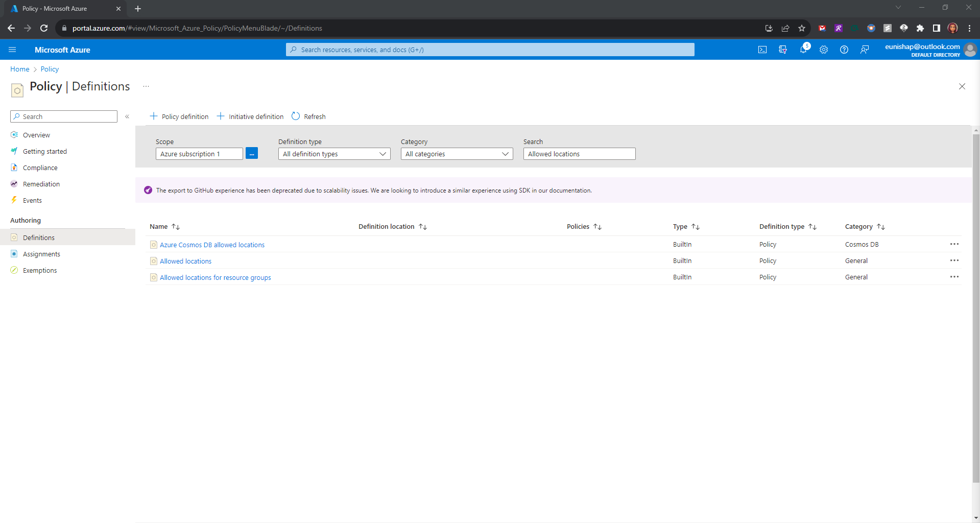
Task: Expand the Definition type dropdown
Action: pos(334,154)
